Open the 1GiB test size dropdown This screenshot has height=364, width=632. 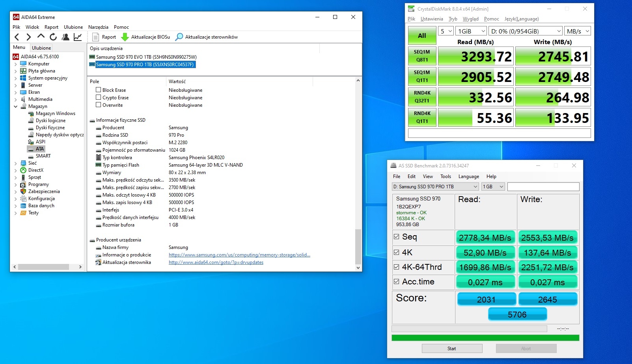point(471,31)
